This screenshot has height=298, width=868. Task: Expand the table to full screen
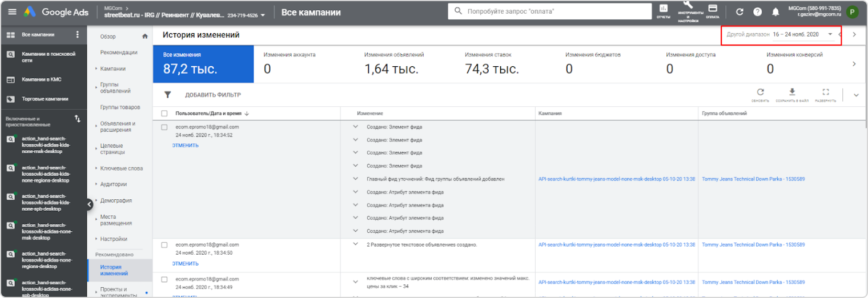(x=825, y=94)
